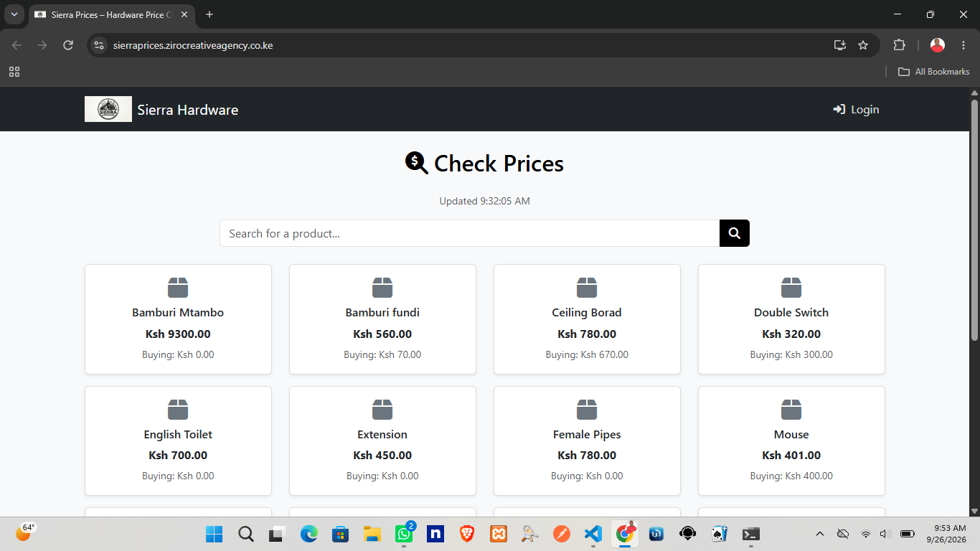Open WhatsApp from the taskbar

[404, 534]
